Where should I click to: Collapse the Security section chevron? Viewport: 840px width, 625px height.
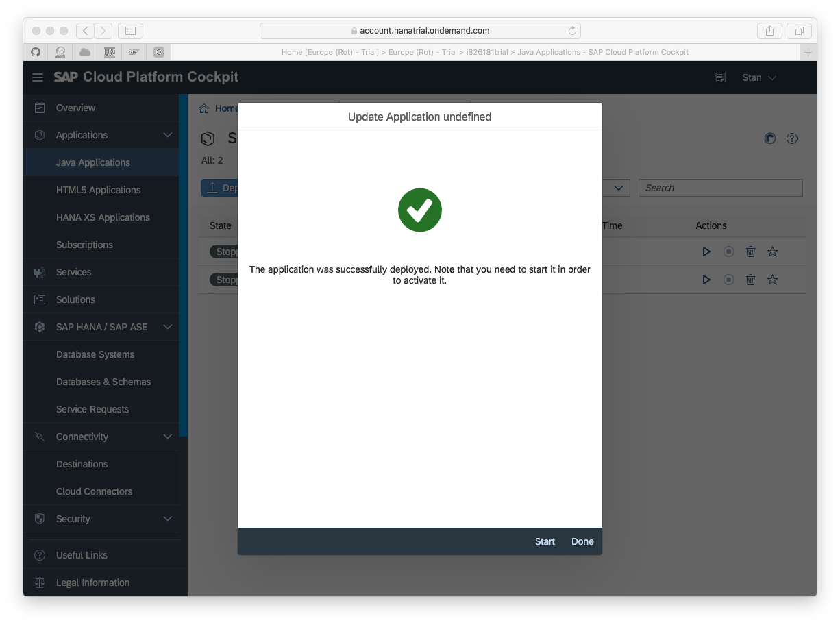click(x=167, y=519)
